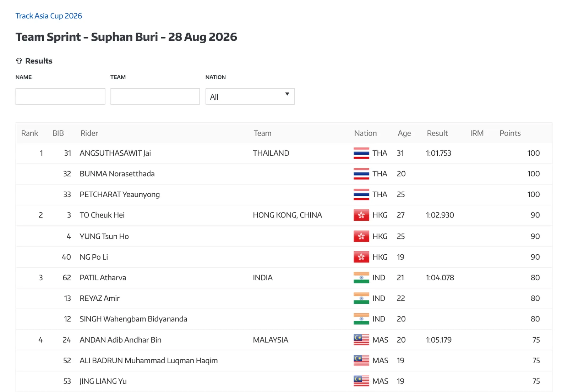Click the THAILAND team name cell
568x392 pixels.
pos(271,153)
